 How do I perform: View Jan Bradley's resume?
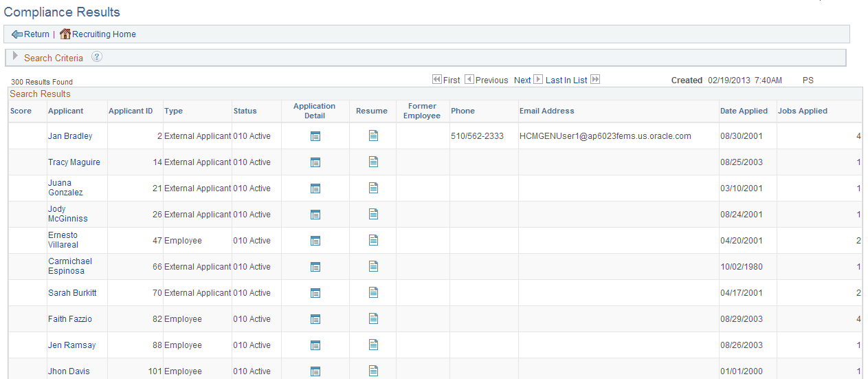pos(373,136)
